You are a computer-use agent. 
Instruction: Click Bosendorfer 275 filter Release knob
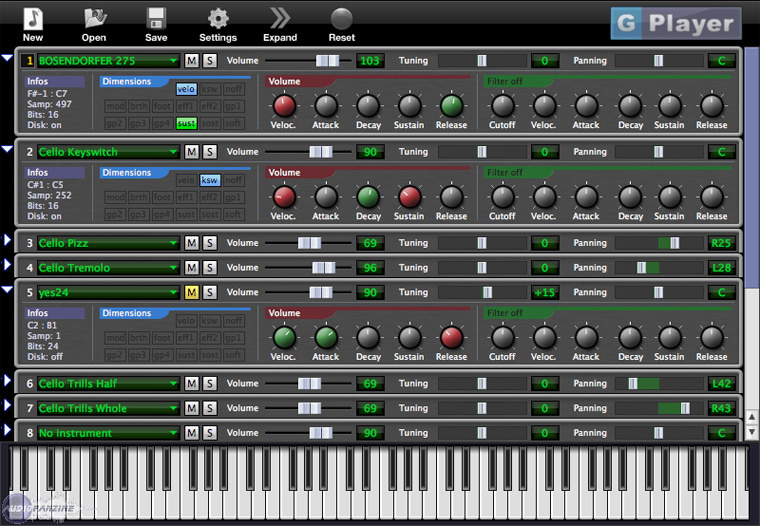click(x=712, y=106)
